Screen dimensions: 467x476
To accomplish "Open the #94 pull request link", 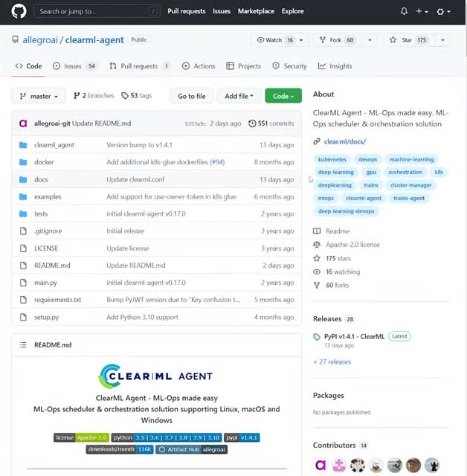I will [218, 162].
